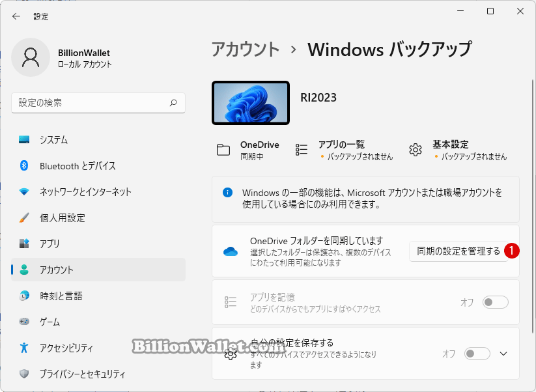Viewport: 536px width, 392px height.
Task: Click the アプリを記憶 list icon
Action: point(231,301)
